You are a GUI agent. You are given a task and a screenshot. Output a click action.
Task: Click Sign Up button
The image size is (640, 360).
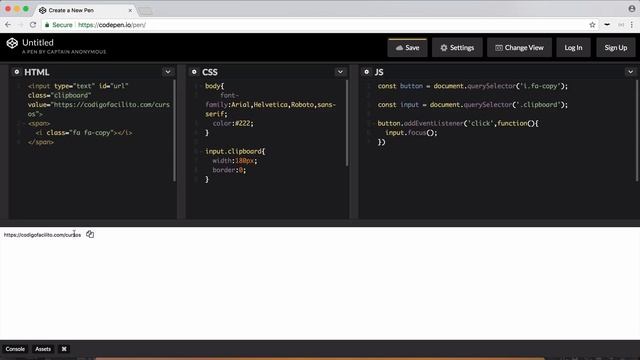616,48
